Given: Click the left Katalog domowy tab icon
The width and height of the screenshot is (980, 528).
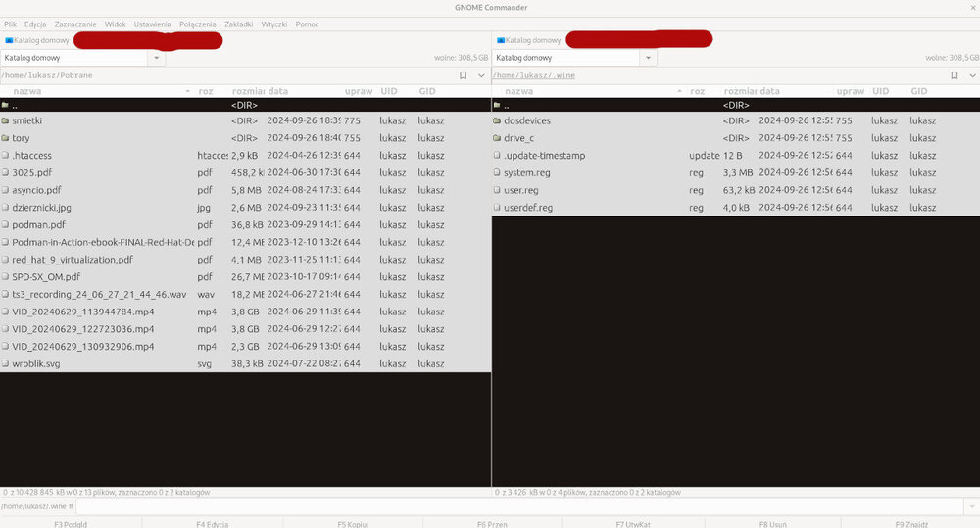Looking at the screenshot, I should click(x=9, y=41).
